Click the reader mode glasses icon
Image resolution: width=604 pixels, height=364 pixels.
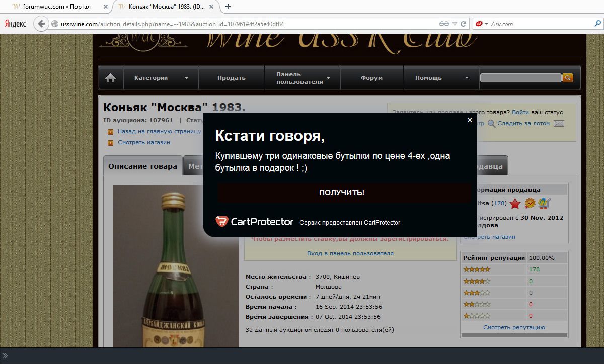pyautogui.click(x=443, y=24)
